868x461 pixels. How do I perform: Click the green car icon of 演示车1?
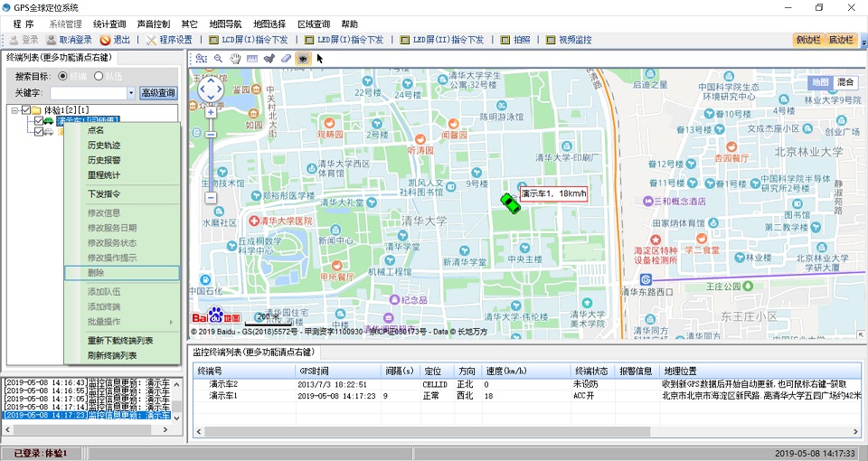pos(49,120)
